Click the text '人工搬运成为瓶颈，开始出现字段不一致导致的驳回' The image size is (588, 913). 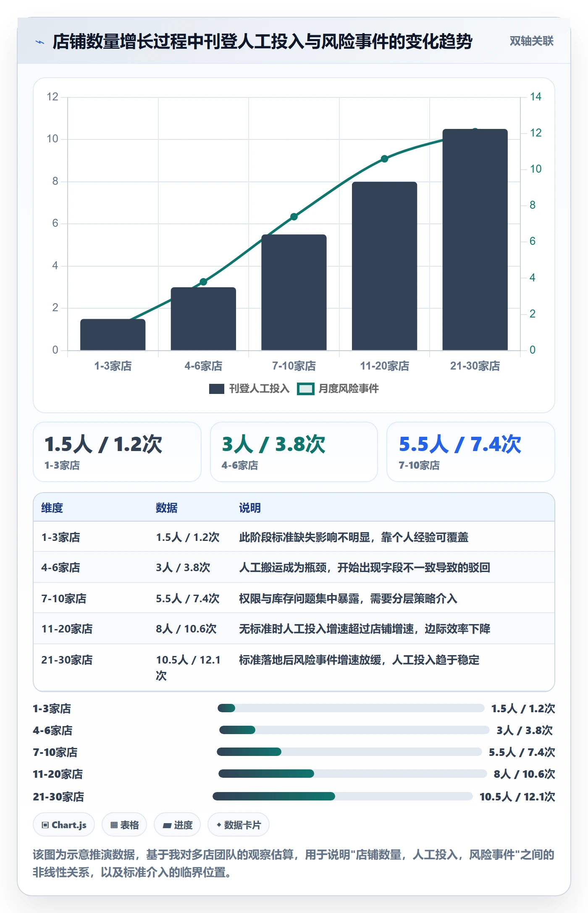coord(365,567)
